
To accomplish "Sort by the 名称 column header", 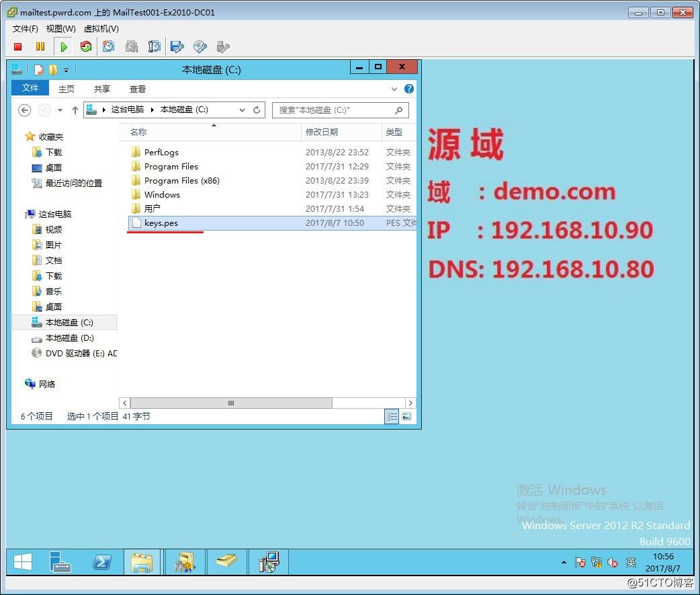I will (210, 132).
